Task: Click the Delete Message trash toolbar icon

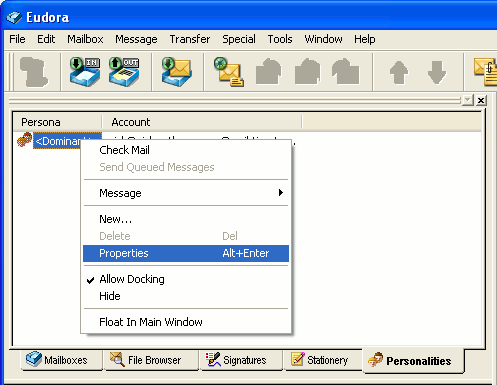Action: [x=33, y=72]
